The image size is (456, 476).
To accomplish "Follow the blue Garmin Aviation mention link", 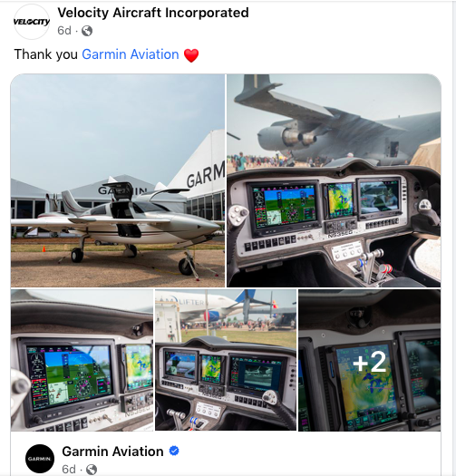I will 131,54.
